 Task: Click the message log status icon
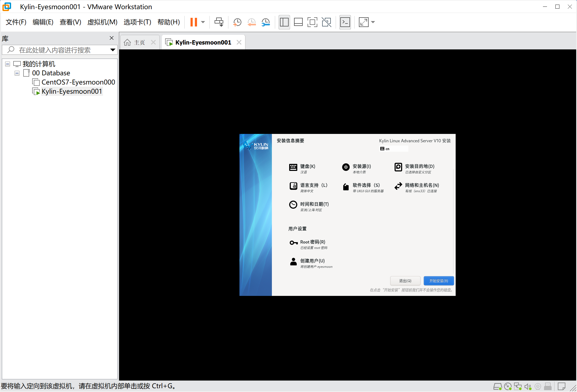click(x=562, y=387)
